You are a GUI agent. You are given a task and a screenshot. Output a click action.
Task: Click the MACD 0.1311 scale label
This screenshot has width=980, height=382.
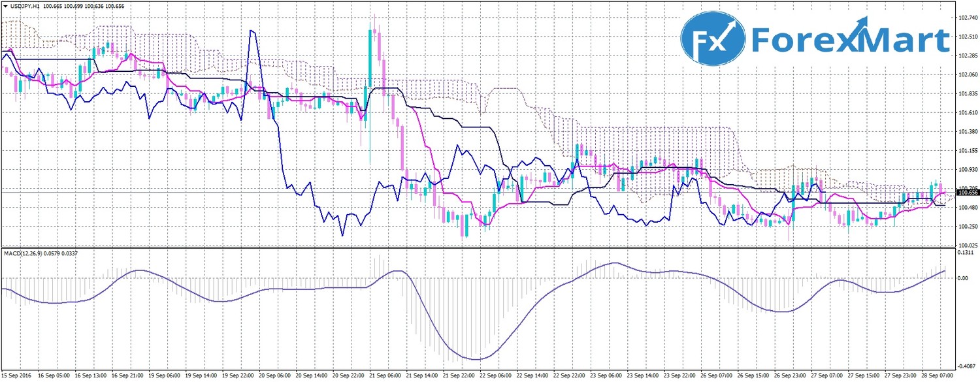[x=966, y=252]
